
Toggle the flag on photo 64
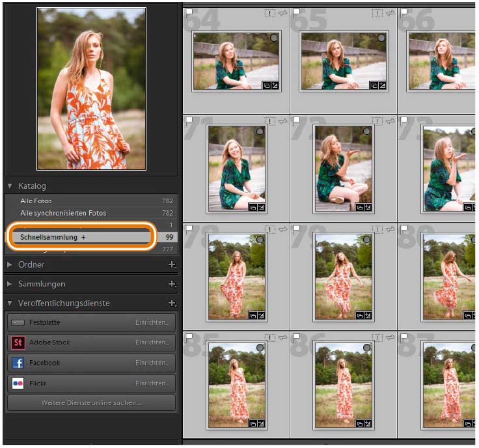coord(189,12)
